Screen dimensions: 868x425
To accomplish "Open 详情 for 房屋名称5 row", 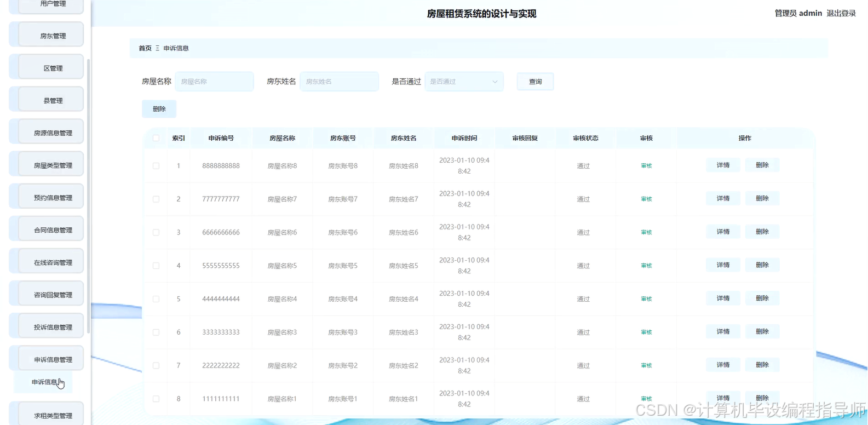I will point(723,265).
